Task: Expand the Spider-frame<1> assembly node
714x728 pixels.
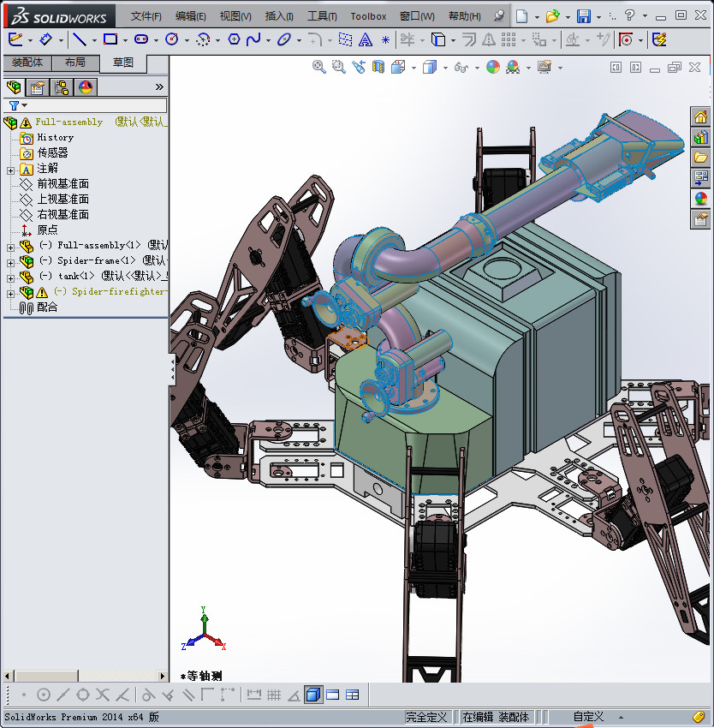Action: [9, 262]
